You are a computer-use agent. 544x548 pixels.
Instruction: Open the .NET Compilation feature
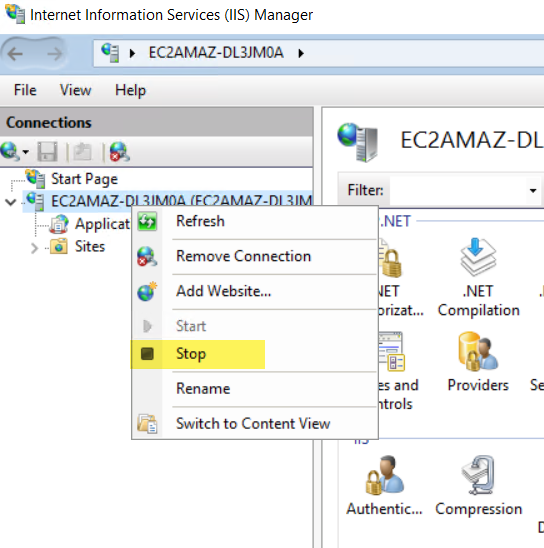click(478, 278)
